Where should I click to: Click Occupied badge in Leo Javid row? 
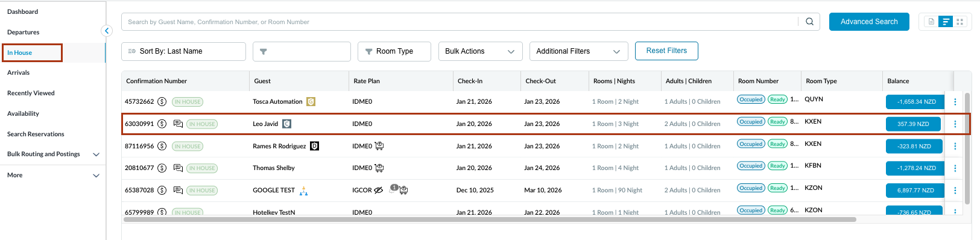(x=751, y=122)
